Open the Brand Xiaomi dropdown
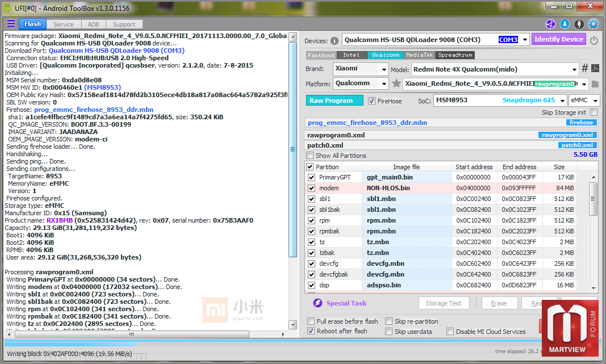The height and width of the screenshot is (364, 606). click(384, 69)
